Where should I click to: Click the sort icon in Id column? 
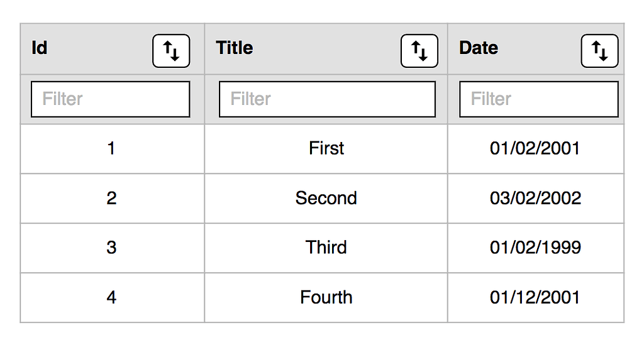[x=171, y=51]
